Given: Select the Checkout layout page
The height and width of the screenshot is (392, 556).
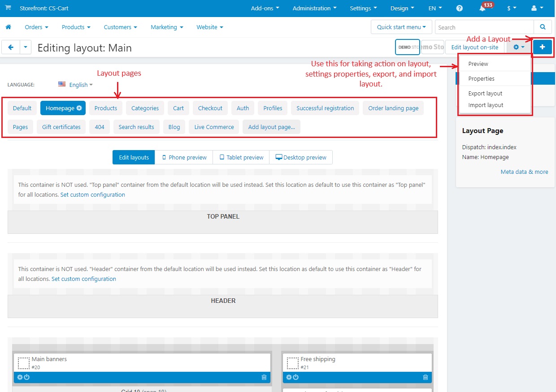Looking at the screenshot, I should tap(210, 108).
